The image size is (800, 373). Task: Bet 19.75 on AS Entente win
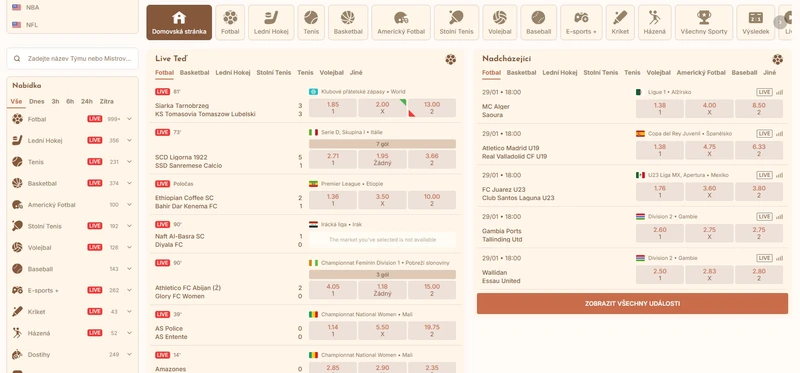(432, 331)
